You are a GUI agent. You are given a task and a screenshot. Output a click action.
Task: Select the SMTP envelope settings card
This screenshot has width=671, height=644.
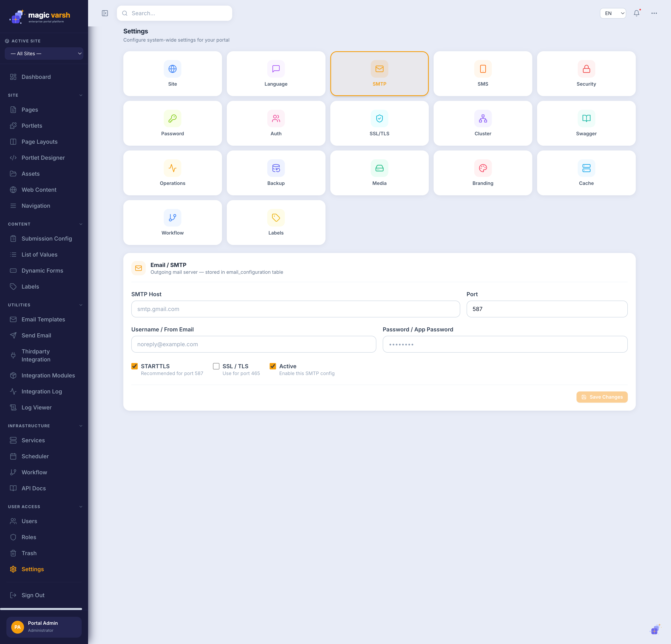379,74
